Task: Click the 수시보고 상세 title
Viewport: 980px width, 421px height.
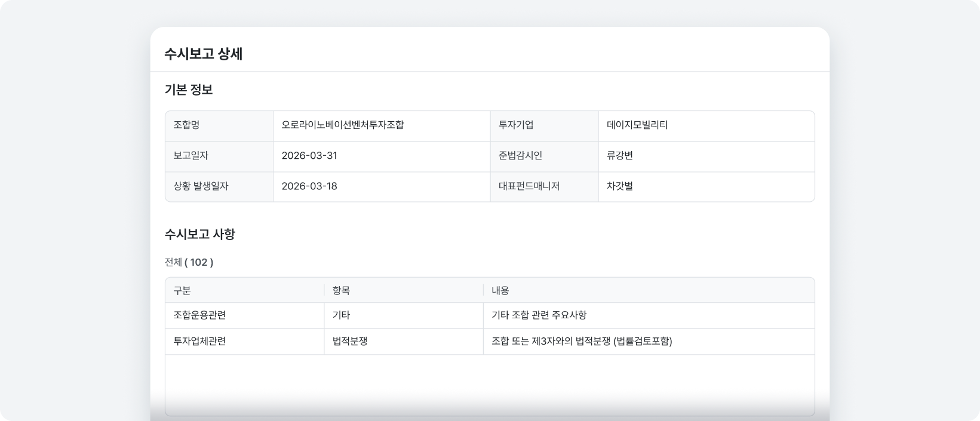Action: (203, 54)
